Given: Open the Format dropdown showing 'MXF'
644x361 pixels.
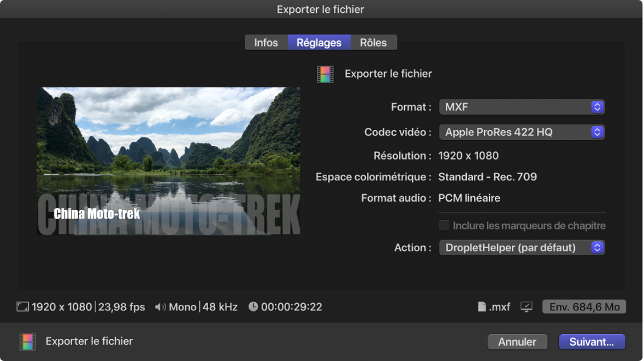Looking at the screenshot, I should coord(522,106).
